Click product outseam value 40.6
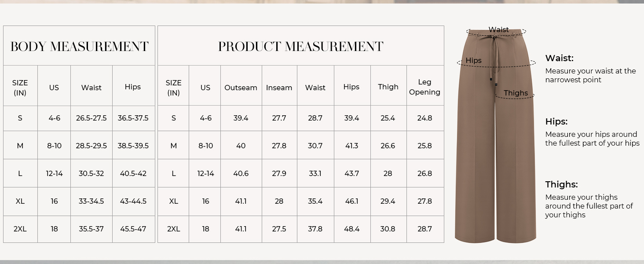644x264 pixels. point(241,173)
